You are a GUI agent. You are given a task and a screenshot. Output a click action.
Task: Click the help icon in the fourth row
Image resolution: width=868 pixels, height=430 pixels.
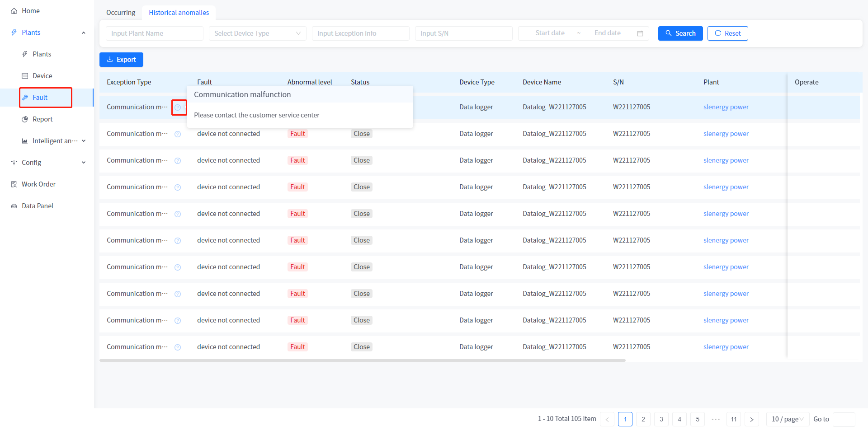(x=178, y=187)
